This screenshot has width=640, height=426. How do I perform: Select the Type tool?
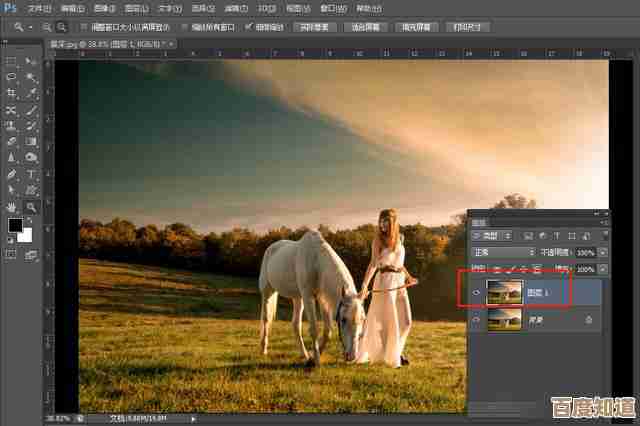pos(32,174)
